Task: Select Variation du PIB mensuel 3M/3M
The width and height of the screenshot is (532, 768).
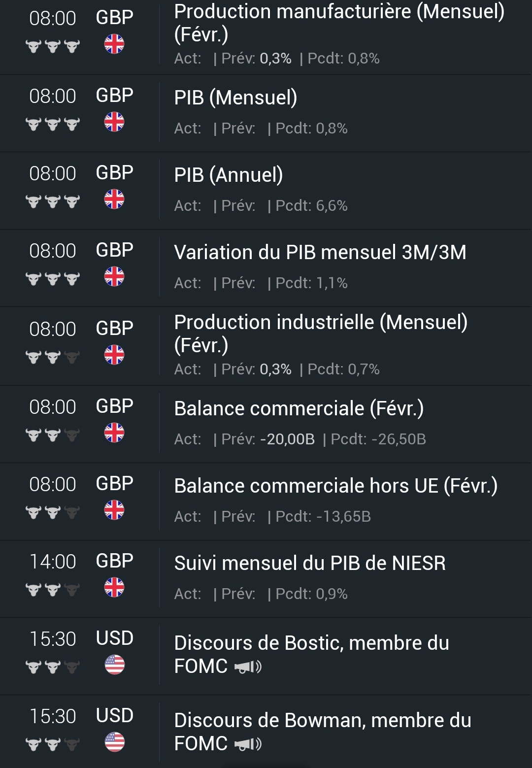Action: (320, 252)
